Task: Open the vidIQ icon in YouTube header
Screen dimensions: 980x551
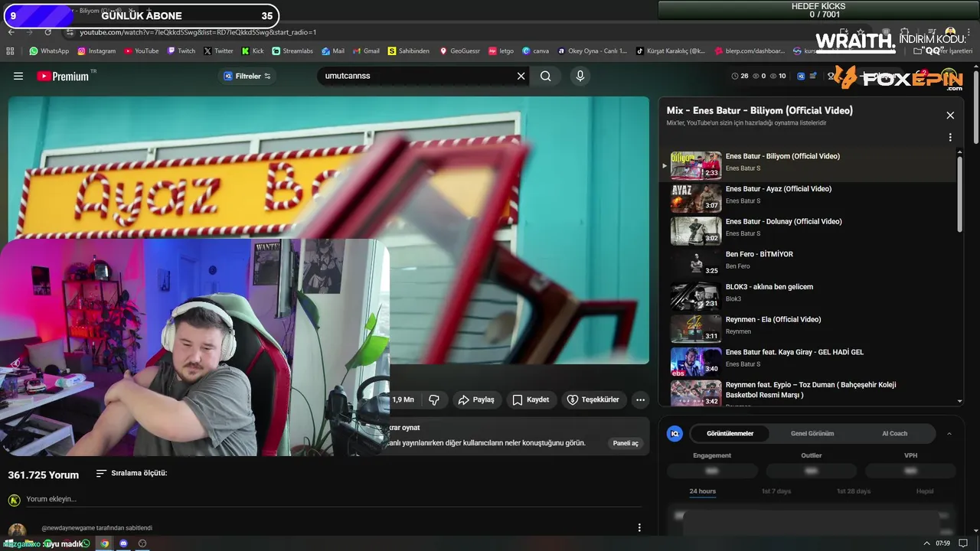Action: click(801, 77)
